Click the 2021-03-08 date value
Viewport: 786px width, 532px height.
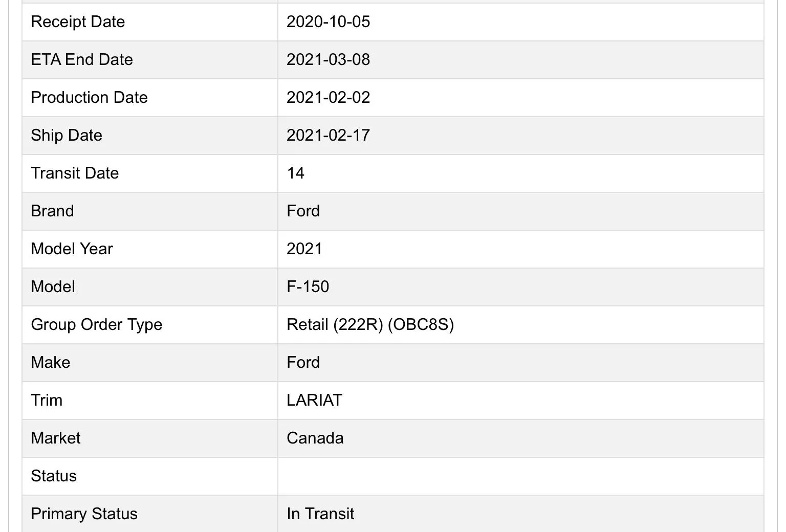[328, 60]
